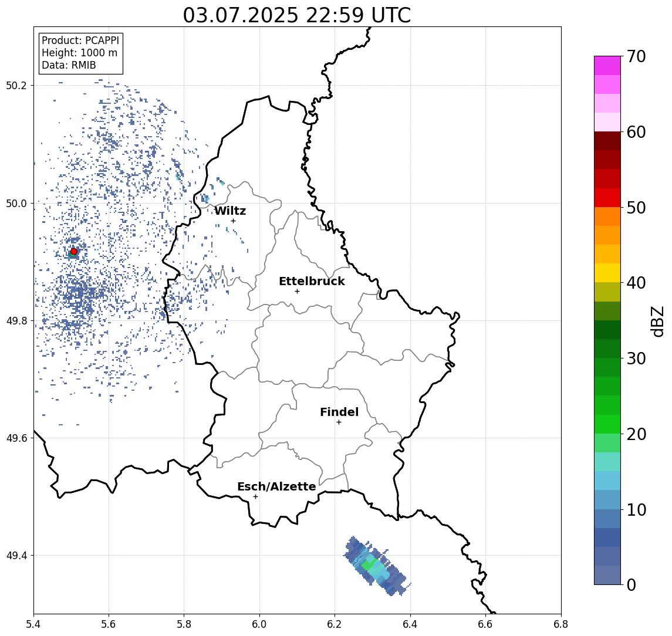Click the longitude 6.0 axis label
This screenshot has width=672, height=636.
coord(260,624)
